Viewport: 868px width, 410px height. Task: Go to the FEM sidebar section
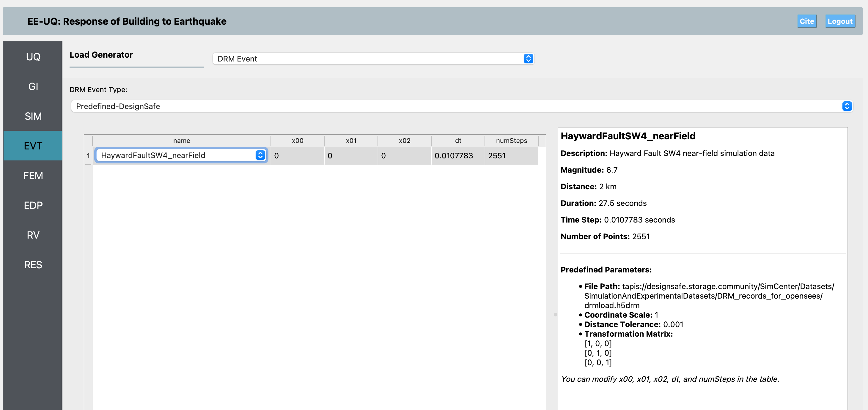[x=33, y=176]
